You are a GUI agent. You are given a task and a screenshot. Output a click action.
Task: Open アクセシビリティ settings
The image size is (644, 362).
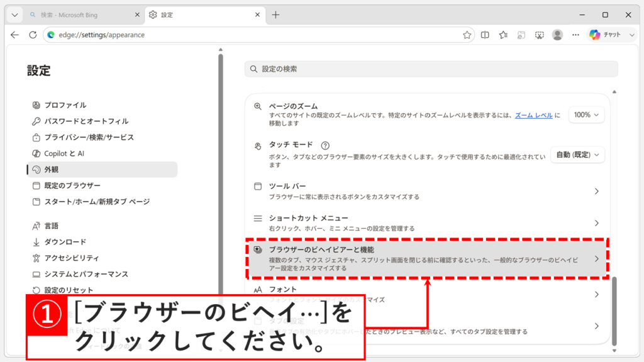pos(103,258)
